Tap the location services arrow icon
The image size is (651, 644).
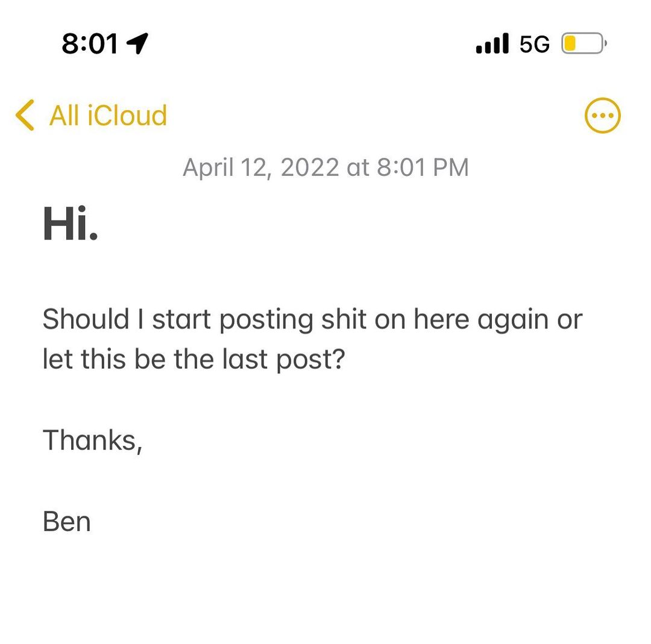[137, 43]
